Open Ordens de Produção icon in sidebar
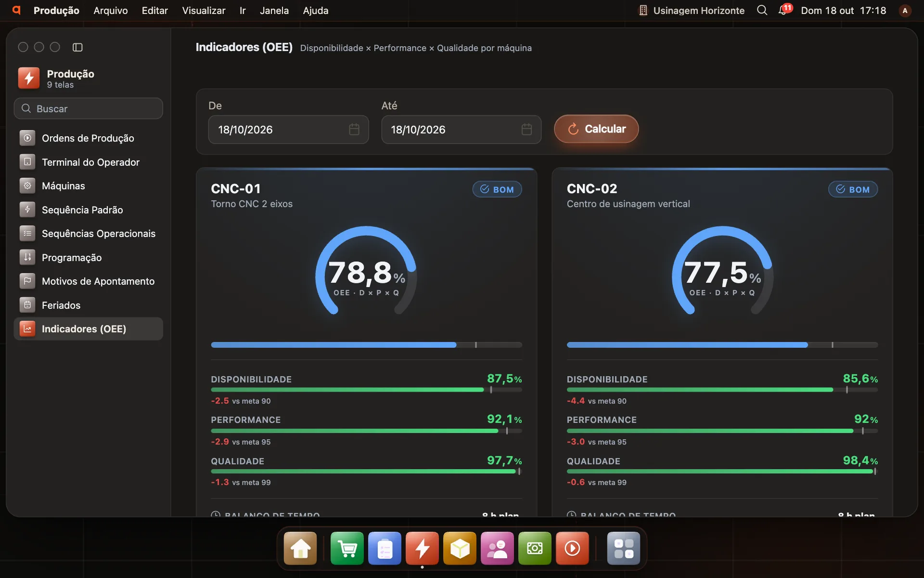 click(x=27, y=138)
